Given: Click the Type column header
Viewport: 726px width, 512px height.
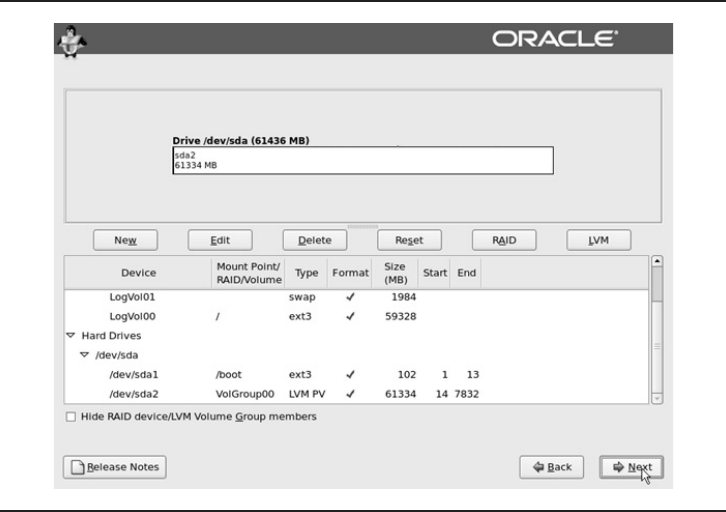Looking at the screenshot, I should 307,273.
